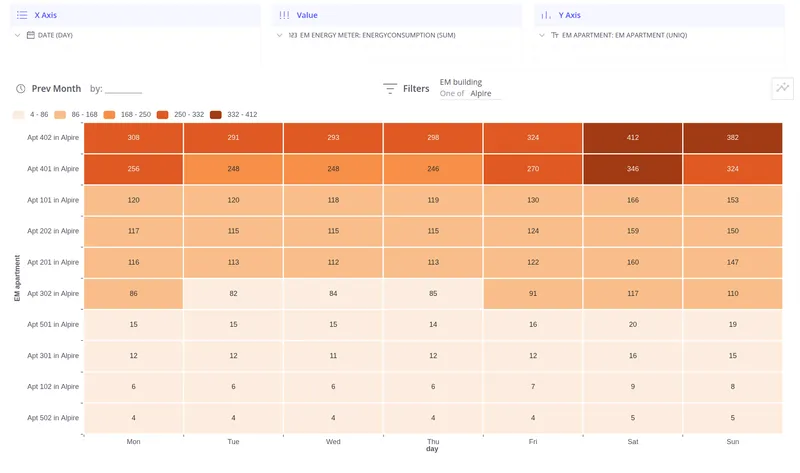Open the 'One of Alpire' building filter

point(470,94)
